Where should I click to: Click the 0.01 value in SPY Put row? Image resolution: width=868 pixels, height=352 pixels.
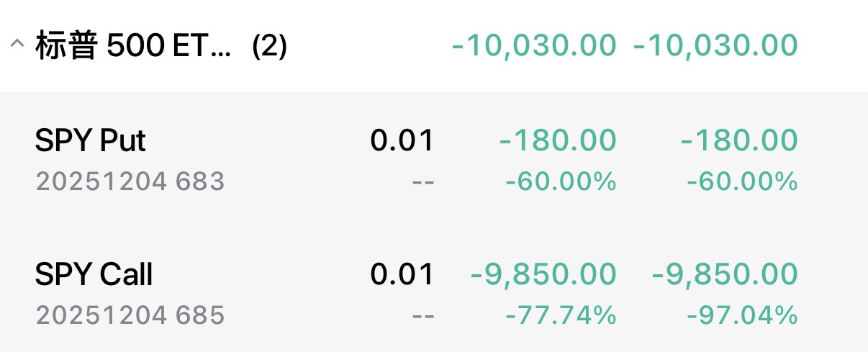tap(402, 140)
